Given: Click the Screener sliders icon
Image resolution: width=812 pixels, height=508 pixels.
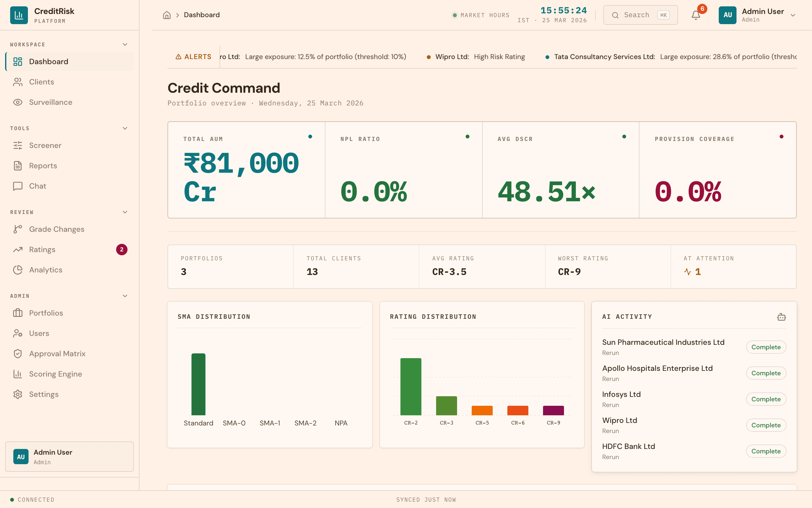Looking at the screenshot, I should [18, 145].
